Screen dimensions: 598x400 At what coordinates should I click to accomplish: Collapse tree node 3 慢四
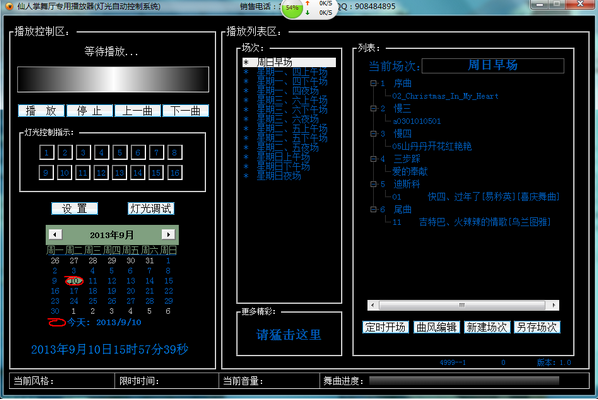pos(373,133)
